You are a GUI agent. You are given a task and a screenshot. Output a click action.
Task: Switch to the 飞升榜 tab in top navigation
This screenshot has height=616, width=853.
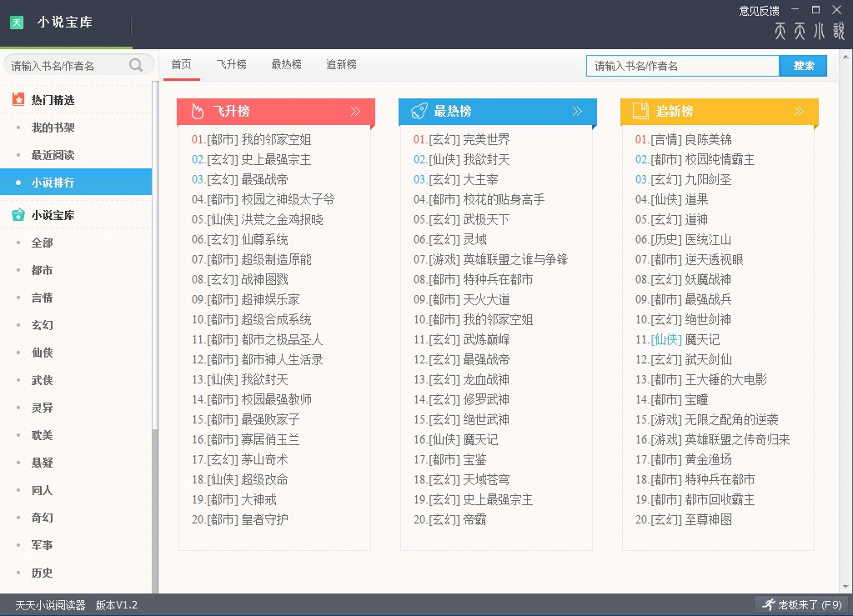[x=233, y=63]
